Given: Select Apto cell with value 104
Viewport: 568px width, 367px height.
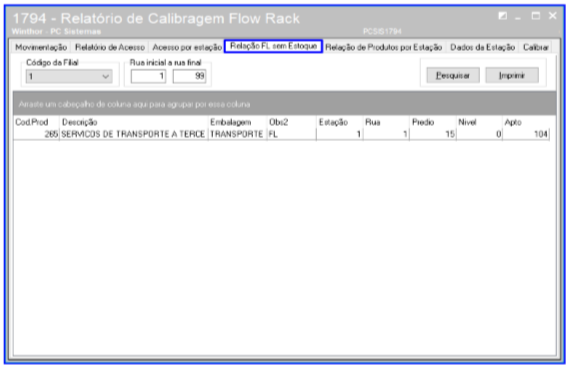Looking at the screenshot, I should click(526, 134).
